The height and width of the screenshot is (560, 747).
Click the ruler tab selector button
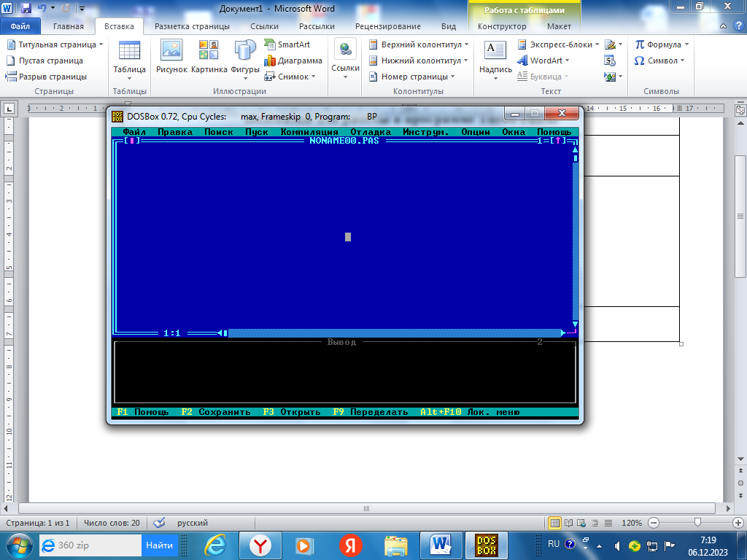9,109
